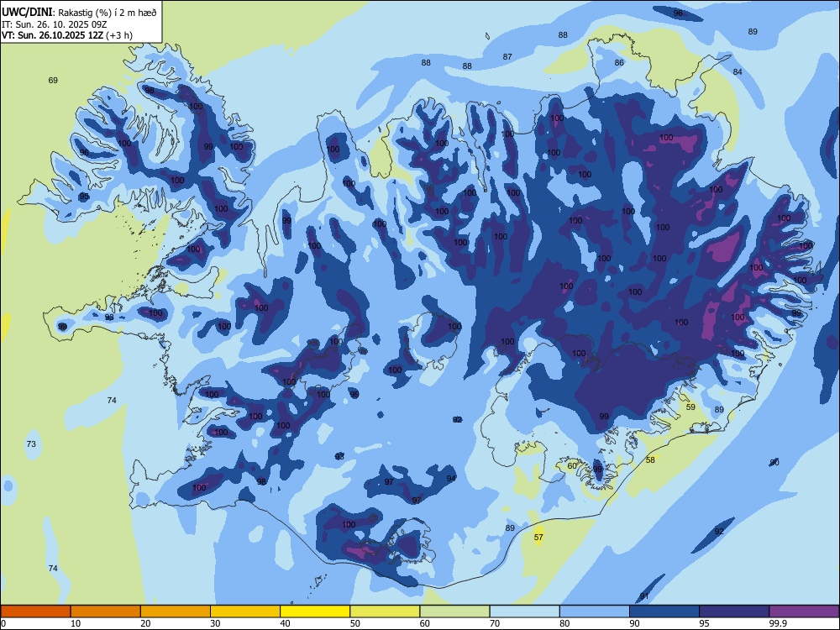This screenshot has width=840, height=630.
Task: Click the humidity value 59 in the southeast
Action: (x=690, y=407)
